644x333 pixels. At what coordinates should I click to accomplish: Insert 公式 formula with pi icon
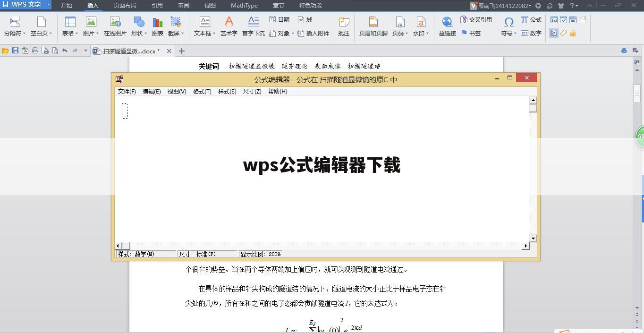(531, 19)
